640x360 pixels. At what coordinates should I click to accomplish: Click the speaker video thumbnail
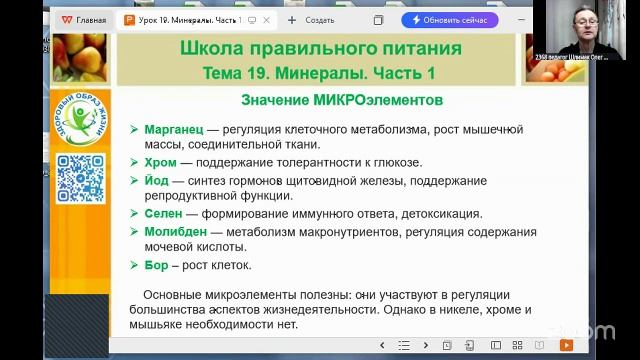(x=580, y=30)
